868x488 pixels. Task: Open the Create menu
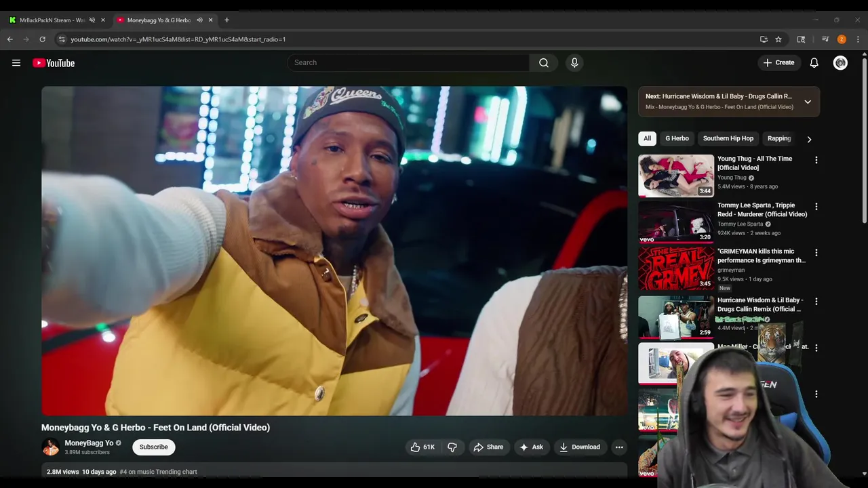(778, 63)
